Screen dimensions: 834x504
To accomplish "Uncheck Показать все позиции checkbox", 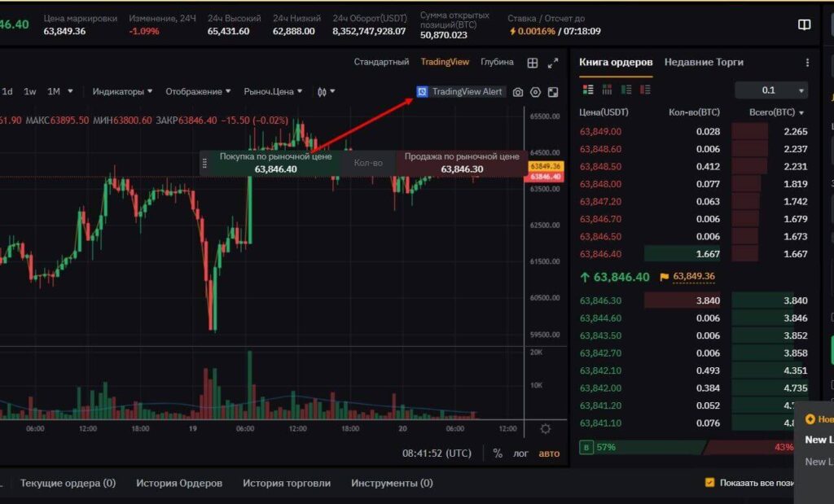I will [709, 482].
